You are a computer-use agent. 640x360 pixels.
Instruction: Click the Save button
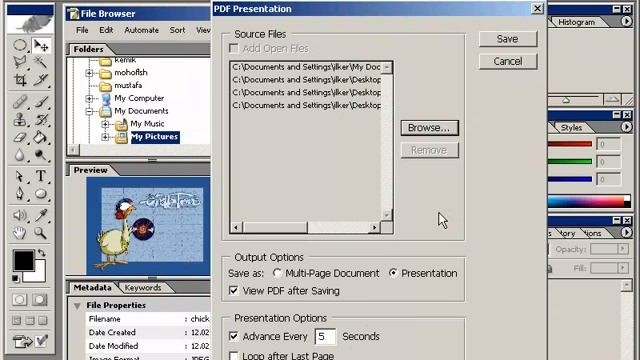(508, 39)
